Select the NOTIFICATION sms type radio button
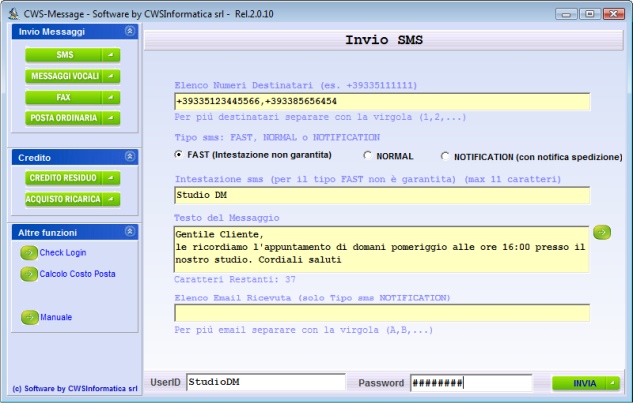Image resolution: width=633 pixels, height=403 pixels. 445,156
